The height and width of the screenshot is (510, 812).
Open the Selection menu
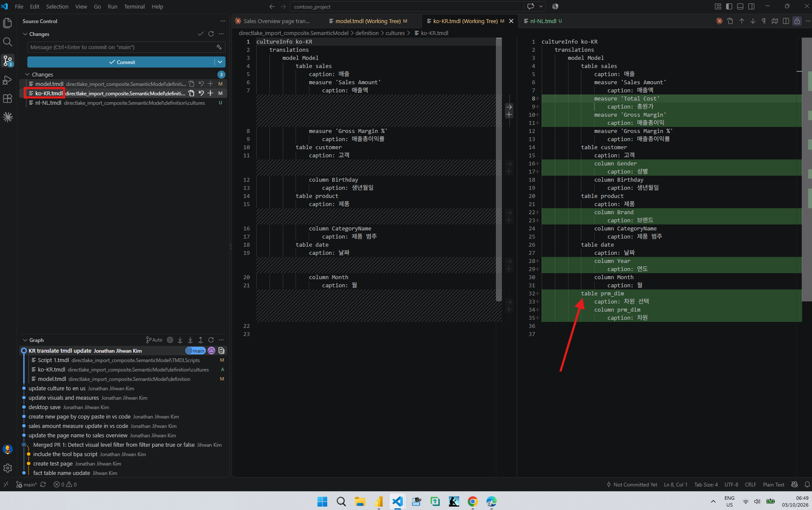[x=57, y=6]
